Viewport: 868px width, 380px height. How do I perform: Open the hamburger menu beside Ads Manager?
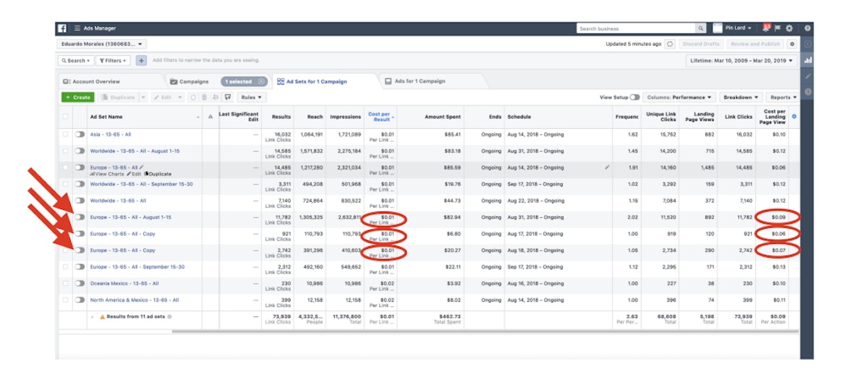tap(77, 28)
